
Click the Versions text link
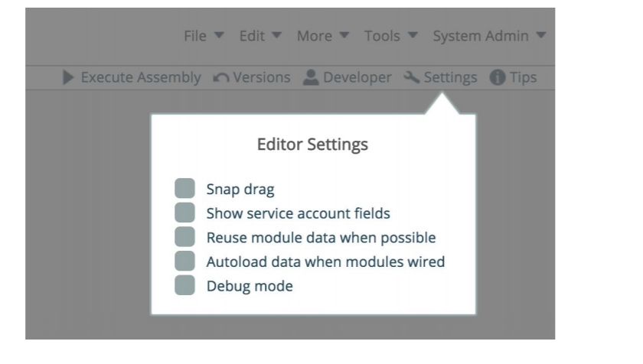[x=261, y=77]
